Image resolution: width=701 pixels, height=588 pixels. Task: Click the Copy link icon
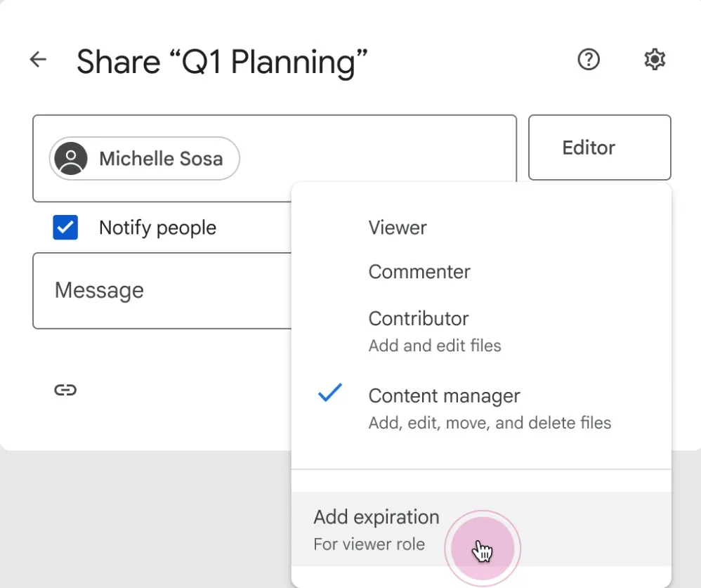[65, 390]
